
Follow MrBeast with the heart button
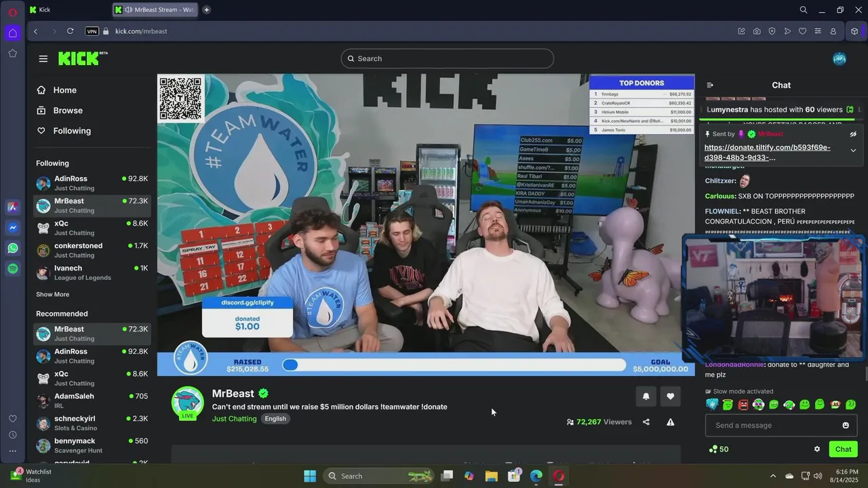pos(671,396)
